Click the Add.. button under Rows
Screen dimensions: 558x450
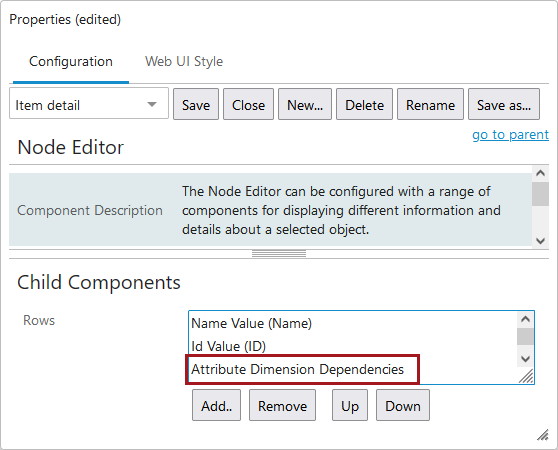[x=216, y=405]
